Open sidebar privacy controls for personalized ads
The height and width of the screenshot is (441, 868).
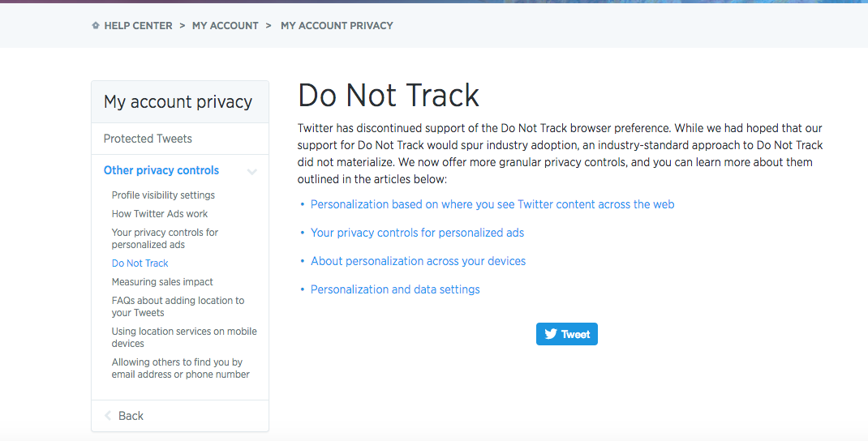point(165,238)
